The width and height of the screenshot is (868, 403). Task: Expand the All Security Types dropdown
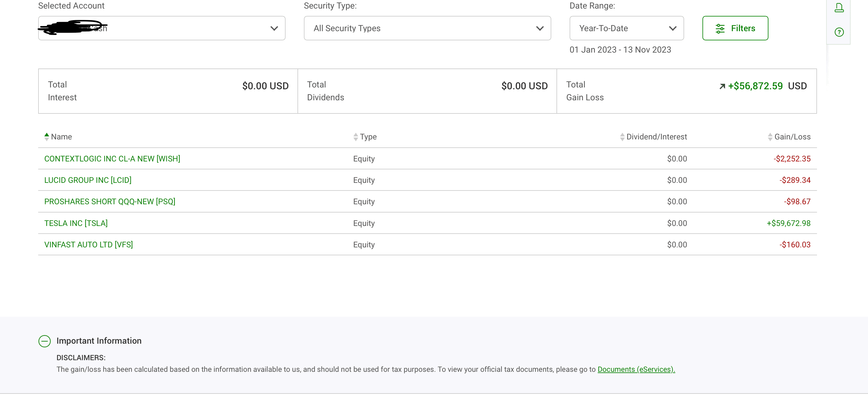point(427,28)
